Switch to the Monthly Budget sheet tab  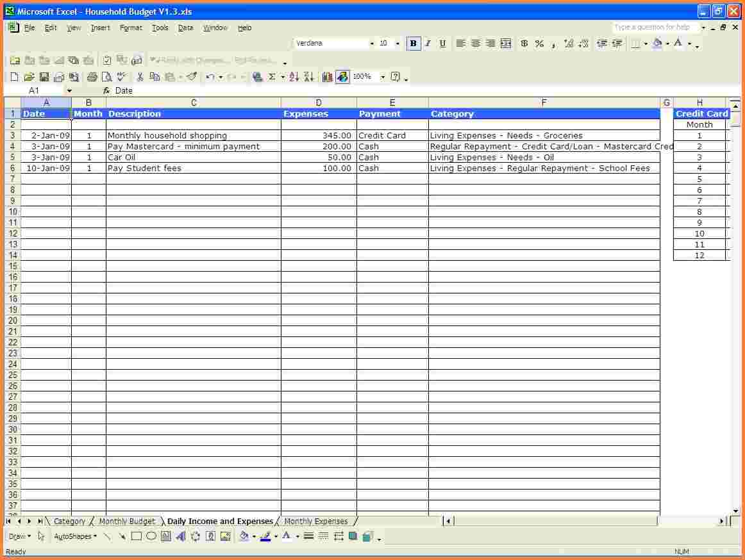pos(127,522)
